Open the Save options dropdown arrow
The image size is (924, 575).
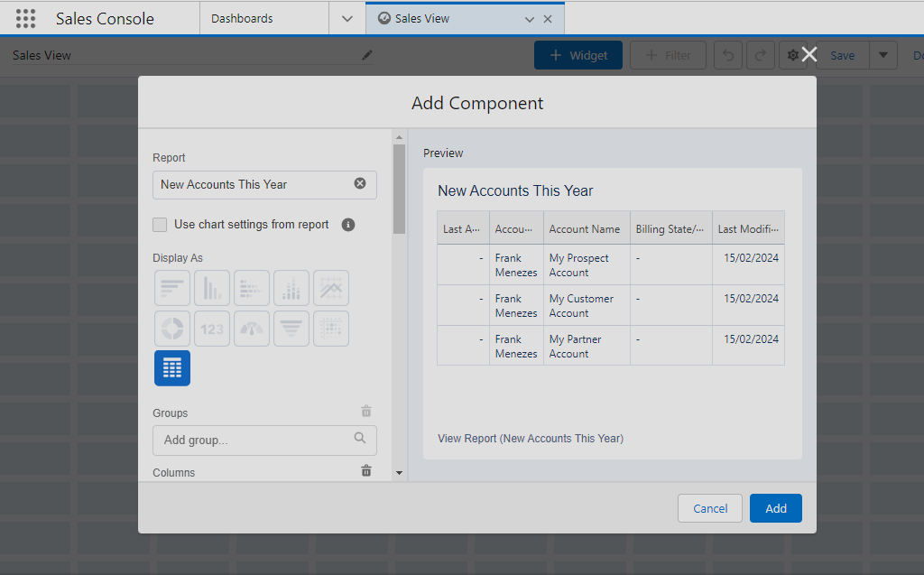coord(882,55)
